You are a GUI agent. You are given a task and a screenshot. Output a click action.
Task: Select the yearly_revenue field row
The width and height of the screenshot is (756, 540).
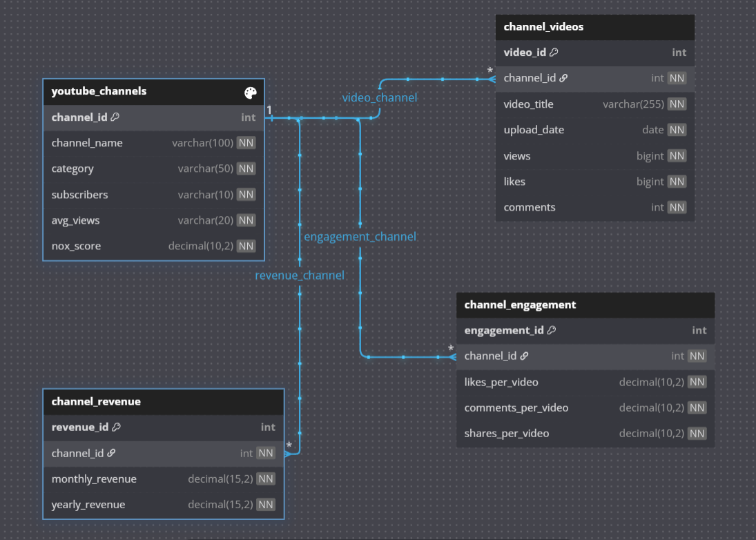point(164,505)
